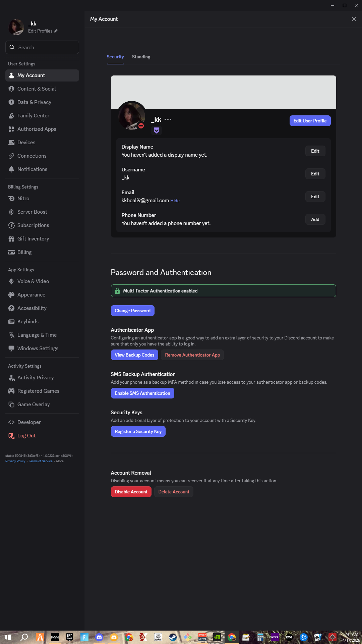Click the Search settings field

(42, 47)
